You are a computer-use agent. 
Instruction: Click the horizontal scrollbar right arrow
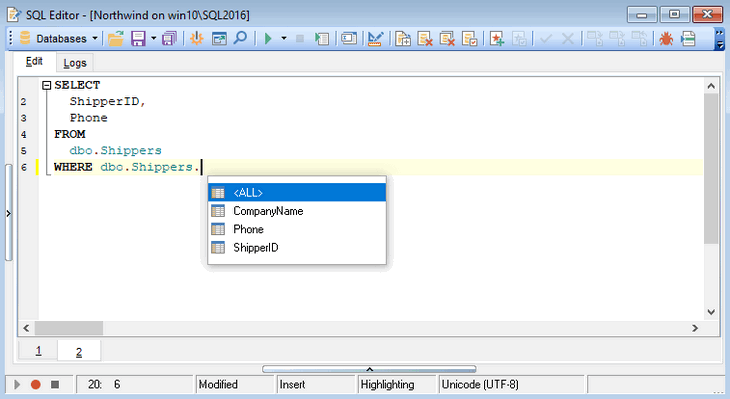click(x=695, y=328)
